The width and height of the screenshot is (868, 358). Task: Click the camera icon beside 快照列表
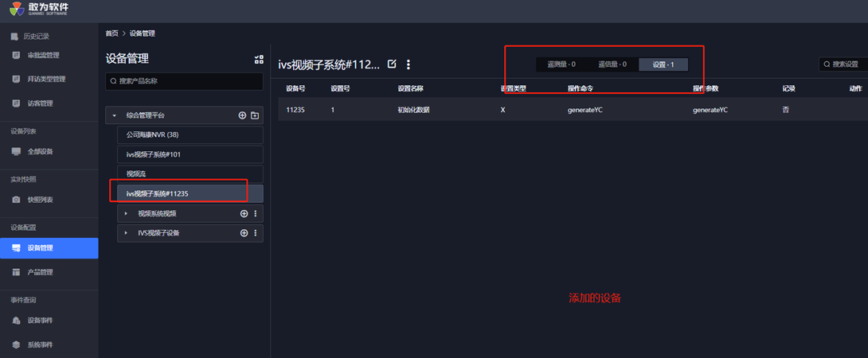(16, 199)
